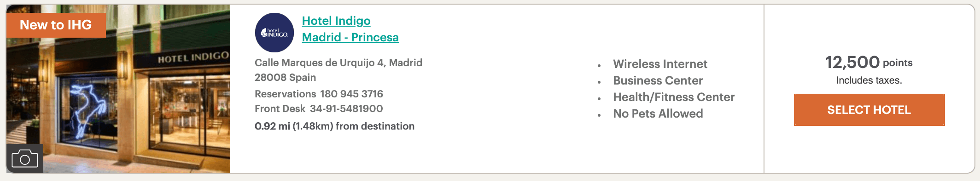Click the 12,500 points price

click(869, 62)
